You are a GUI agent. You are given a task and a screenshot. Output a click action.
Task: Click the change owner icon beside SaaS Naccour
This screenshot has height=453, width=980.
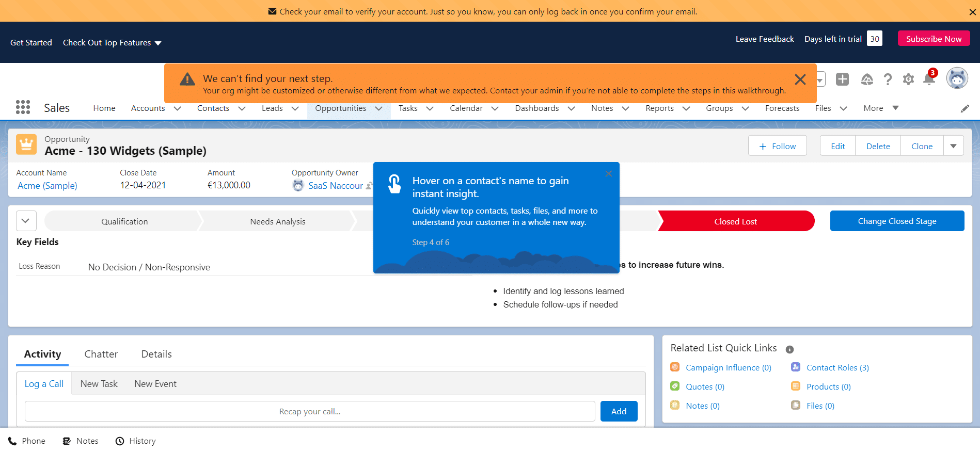[369, 186]
